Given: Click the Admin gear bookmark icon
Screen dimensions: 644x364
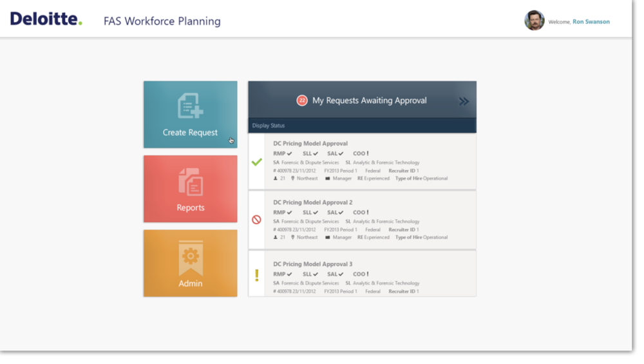Looking at the screenshot, I should click(191, 258).
